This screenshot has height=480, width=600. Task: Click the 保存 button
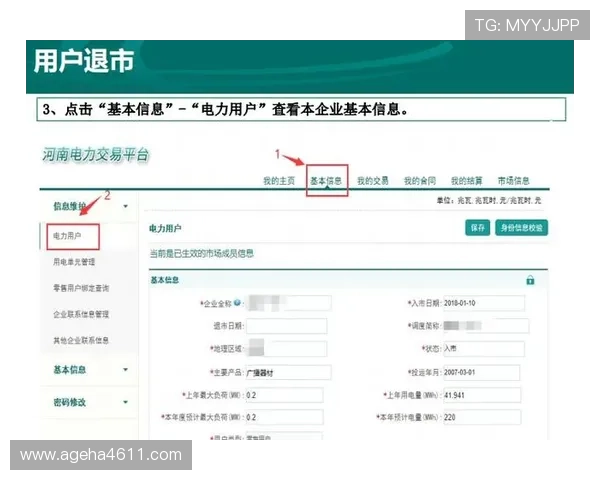[x=478, y=228]
